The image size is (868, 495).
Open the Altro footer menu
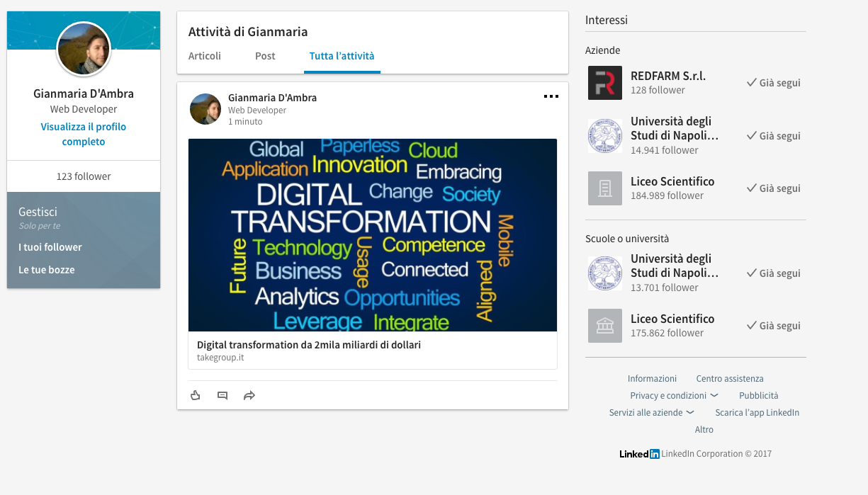point(704,430)
